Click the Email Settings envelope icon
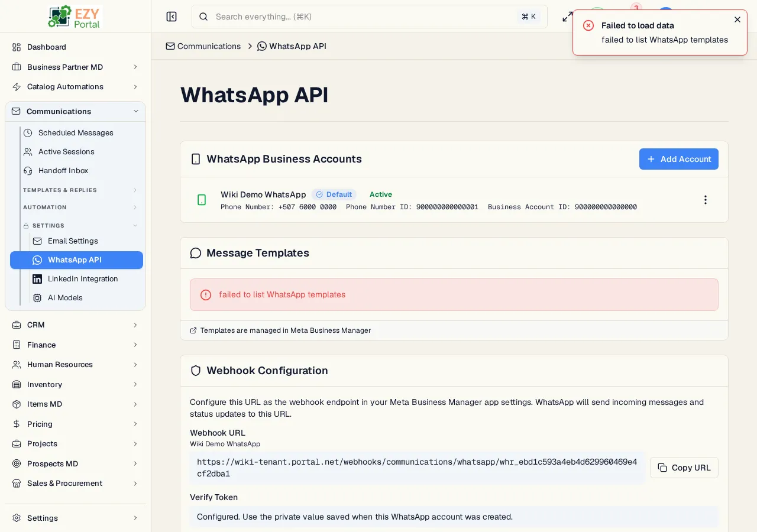This screenshot has width=757, height=532. (x=37, y=241)
